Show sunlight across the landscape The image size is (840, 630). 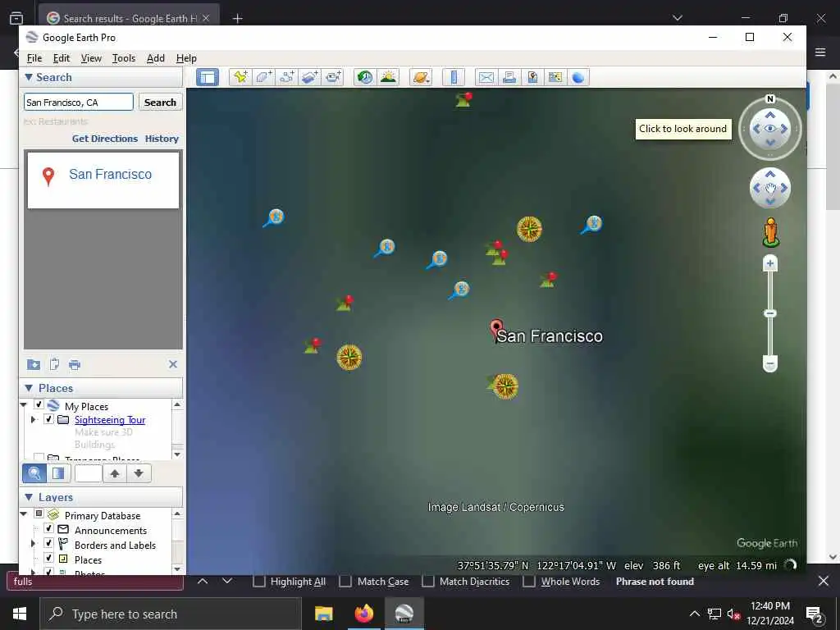point(388,77)
